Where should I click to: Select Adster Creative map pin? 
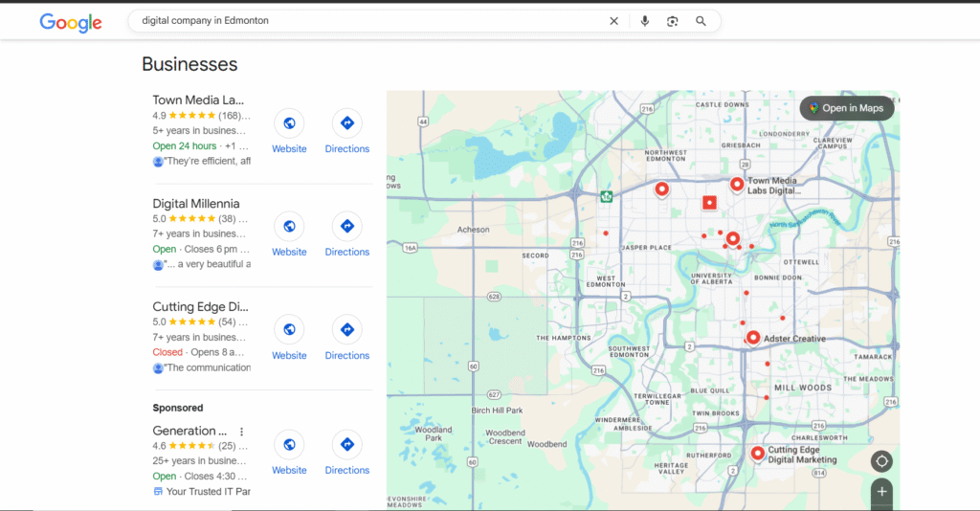pyautogui.click(x=753, y=338)
